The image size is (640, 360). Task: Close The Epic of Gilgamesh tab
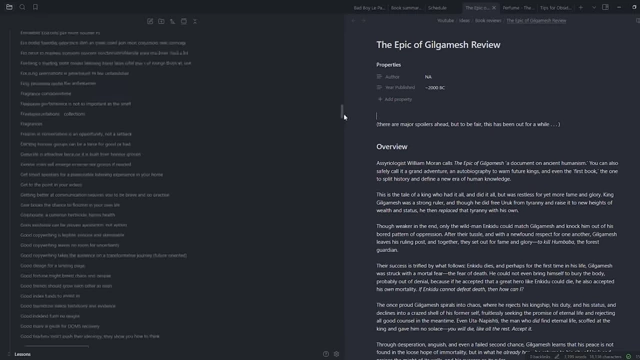(494, 8)
